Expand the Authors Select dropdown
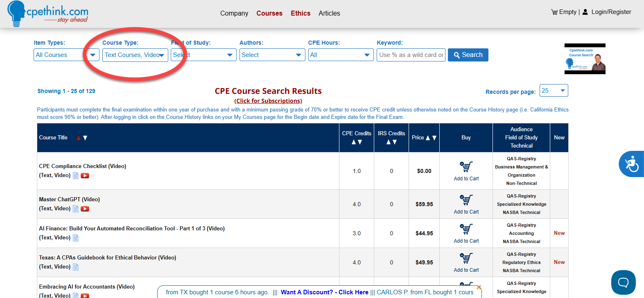The width and height of the screenshot is (644, 298). click(272, 55)
